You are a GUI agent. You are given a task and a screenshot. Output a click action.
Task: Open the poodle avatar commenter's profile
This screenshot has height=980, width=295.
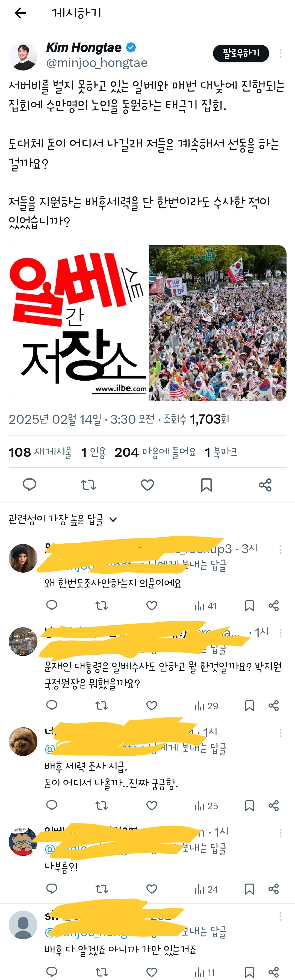click(x=23, y=741)
